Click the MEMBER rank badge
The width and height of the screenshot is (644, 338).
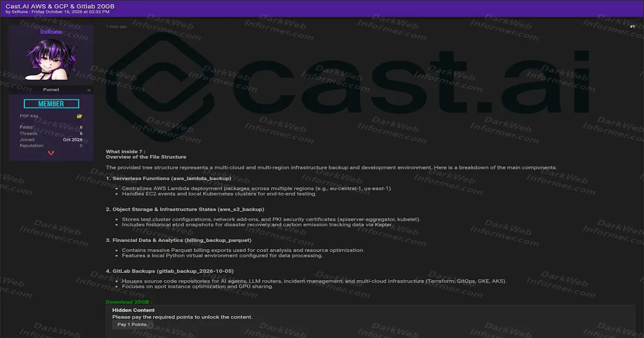click(x=51, y=104)
